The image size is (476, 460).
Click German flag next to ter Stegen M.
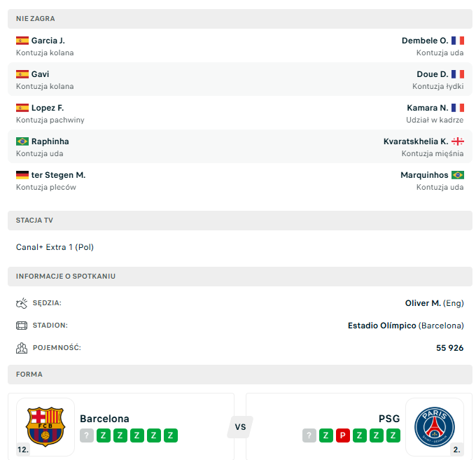coord(22,175)
